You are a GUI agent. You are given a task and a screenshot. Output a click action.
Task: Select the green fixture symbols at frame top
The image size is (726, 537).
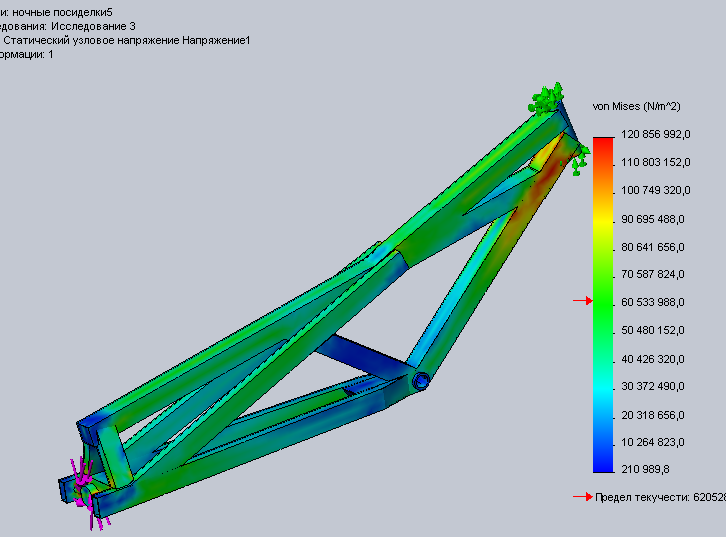point(546,99)
